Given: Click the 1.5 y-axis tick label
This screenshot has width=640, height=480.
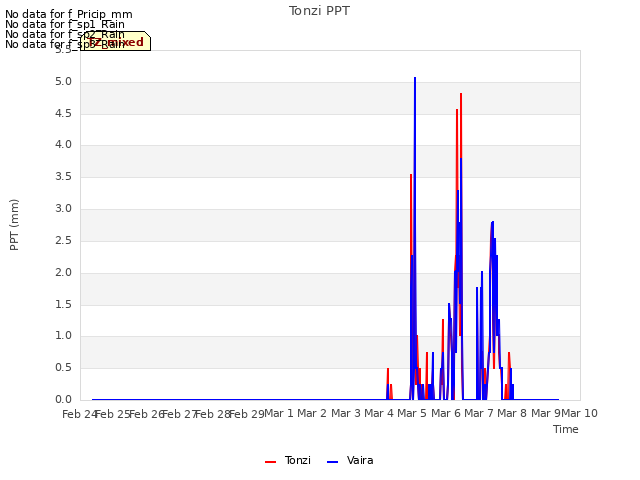Looking at the screenshot, I should click(63, 304).
